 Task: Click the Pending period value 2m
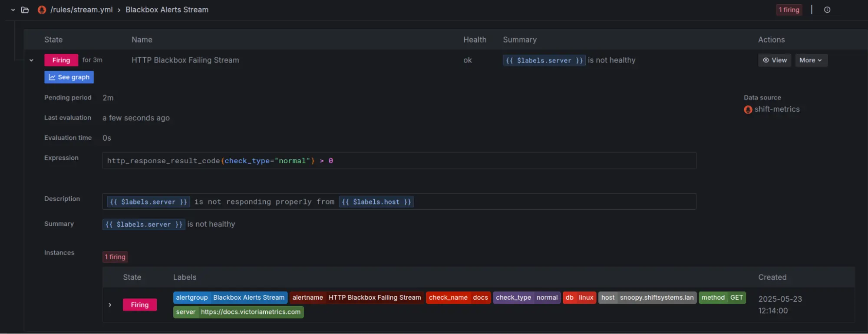click(108, 98)
